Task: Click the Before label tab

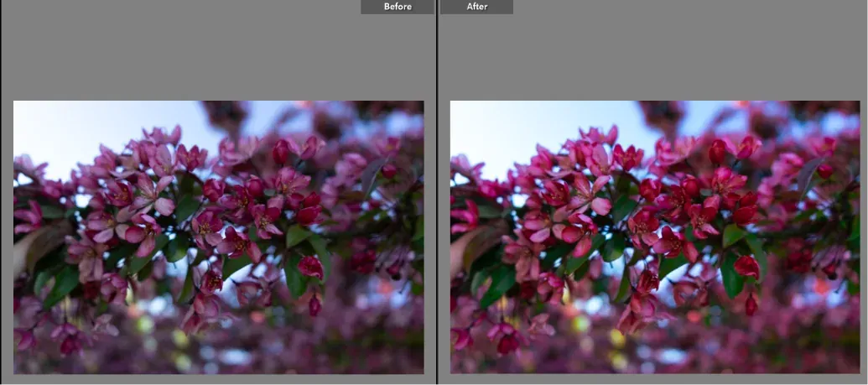Action: [398, 7]
